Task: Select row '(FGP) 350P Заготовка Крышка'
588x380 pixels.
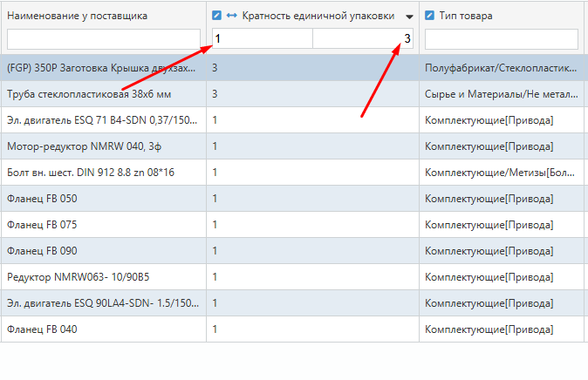Action: click(102, 67)
